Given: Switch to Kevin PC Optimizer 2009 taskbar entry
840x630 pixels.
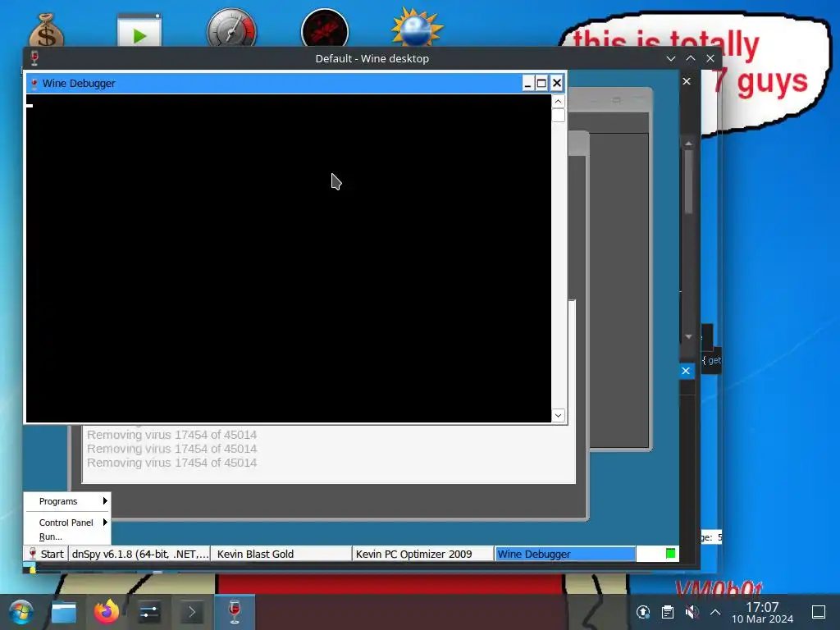Looking at the screenshot, I should tap(423, 554).
